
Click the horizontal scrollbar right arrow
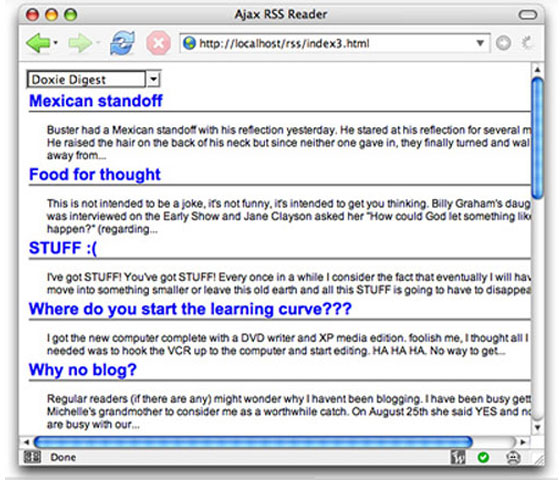[523, 442]
